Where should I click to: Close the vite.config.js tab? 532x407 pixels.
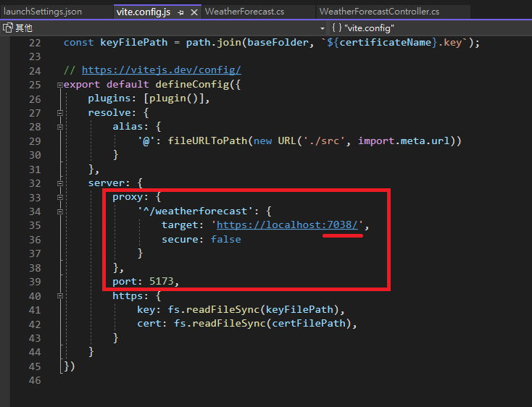click(194, 12)
